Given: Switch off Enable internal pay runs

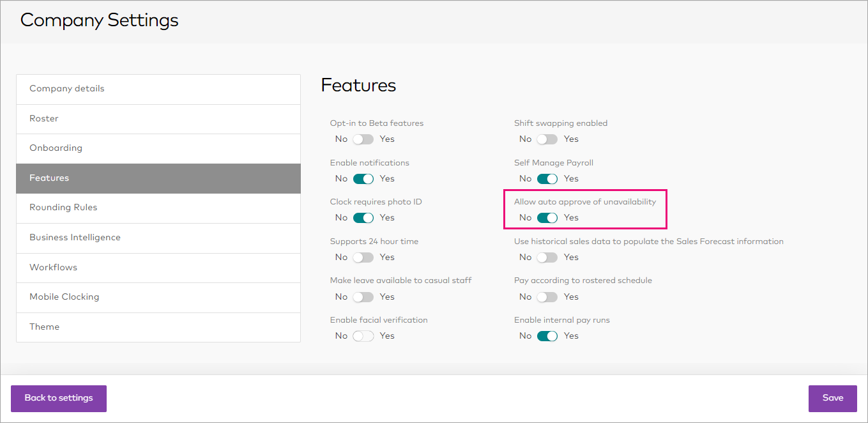Looking at the screenshot, I should [x=547, y=336].
